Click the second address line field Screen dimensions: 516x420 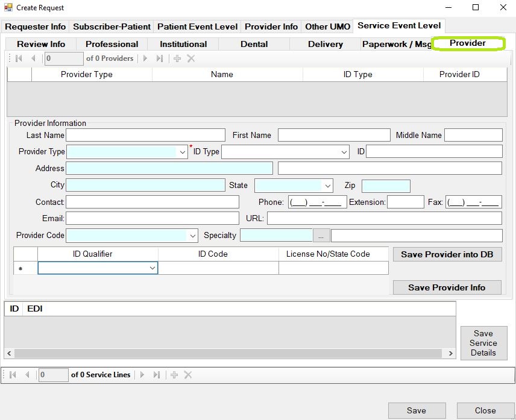[x=390, y=168]
